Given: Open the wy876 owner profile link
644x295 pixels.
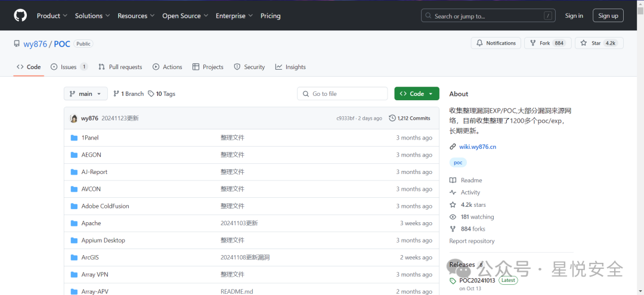Looking at the screenshot, I should pyautogui.click(x=35, y=44).
